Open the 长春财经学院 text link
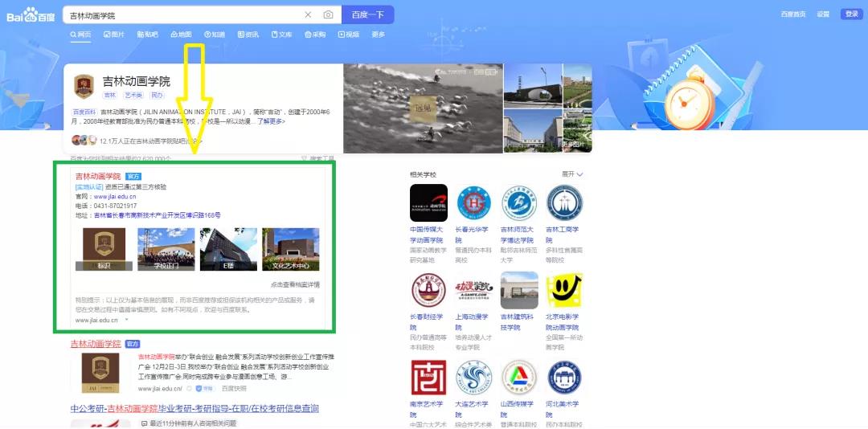 click(x=427, y=322)
